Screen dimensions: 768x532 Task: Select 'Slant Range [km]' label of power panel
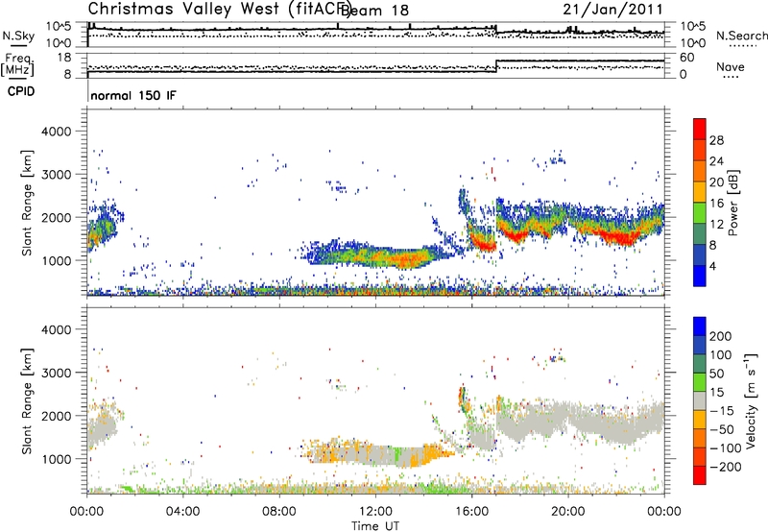(x=27, y=203)
